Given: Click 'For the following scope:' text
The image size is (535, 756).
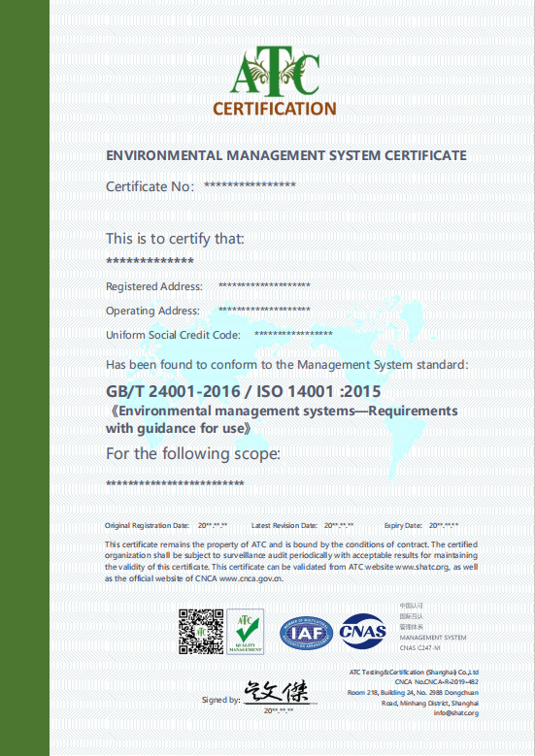Looking at the screenshot, I should (x=193, y=453).
